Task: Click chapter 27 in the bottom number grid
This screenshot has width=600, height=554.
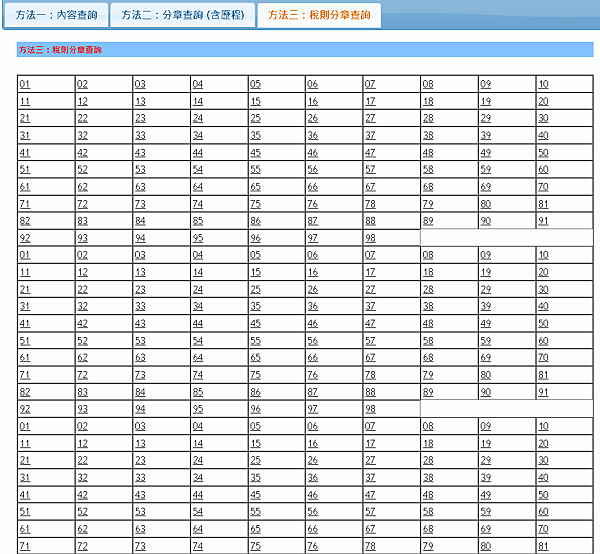Action: click(370, 460)
